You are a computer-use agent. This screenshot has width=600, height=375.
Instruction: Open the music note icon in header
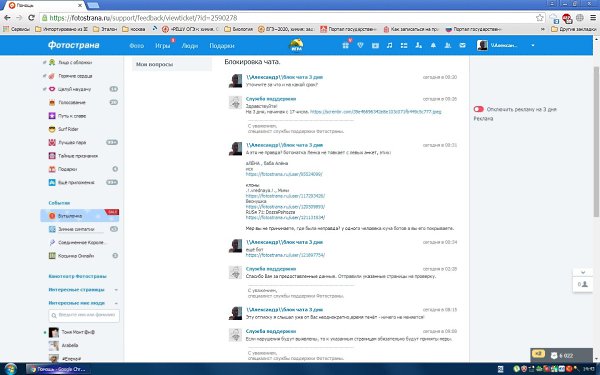click(x=390, y=46)
